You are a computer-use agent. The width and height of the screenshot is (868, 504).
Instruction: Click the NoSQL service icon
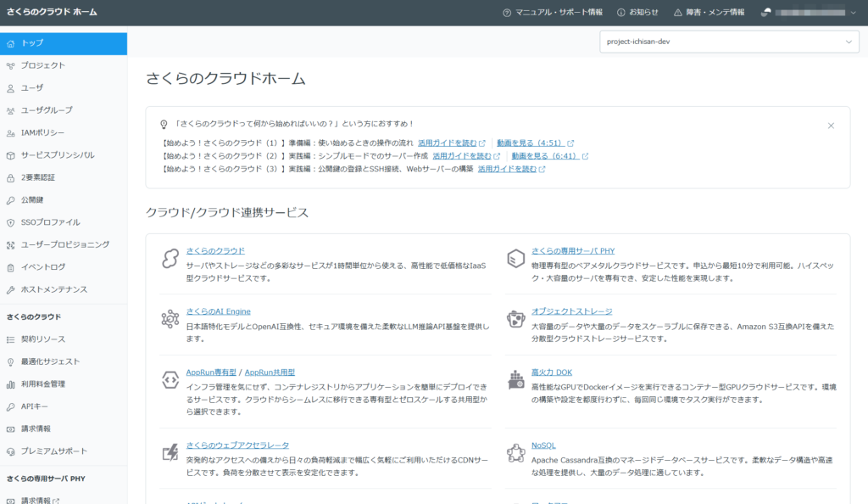515,453
